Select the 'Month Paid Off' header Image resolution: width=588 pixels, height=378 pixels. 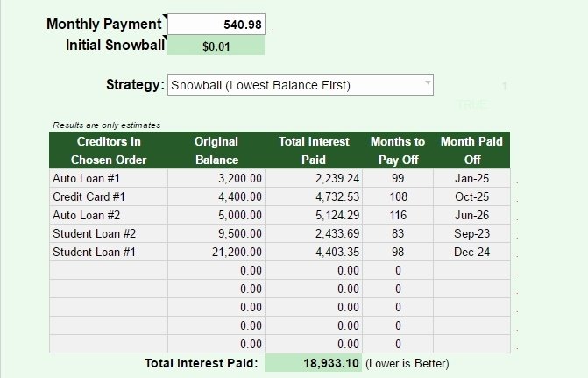coord(471,150)
